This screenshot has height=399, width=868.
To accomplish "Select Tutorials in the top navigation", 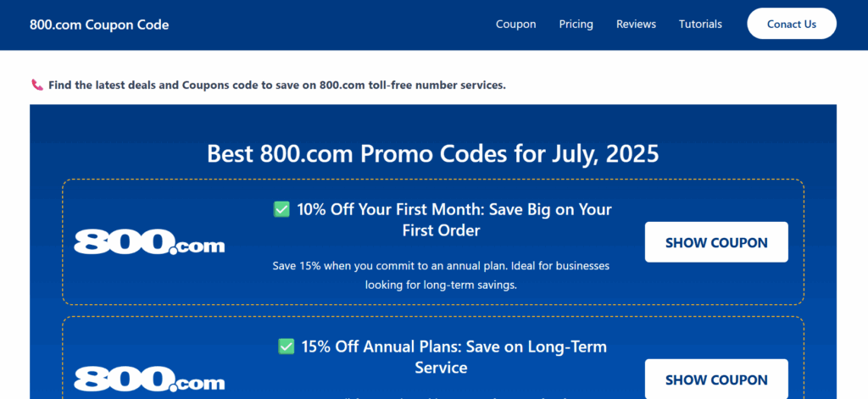I will pyautogui.click(x=700, y=25).
